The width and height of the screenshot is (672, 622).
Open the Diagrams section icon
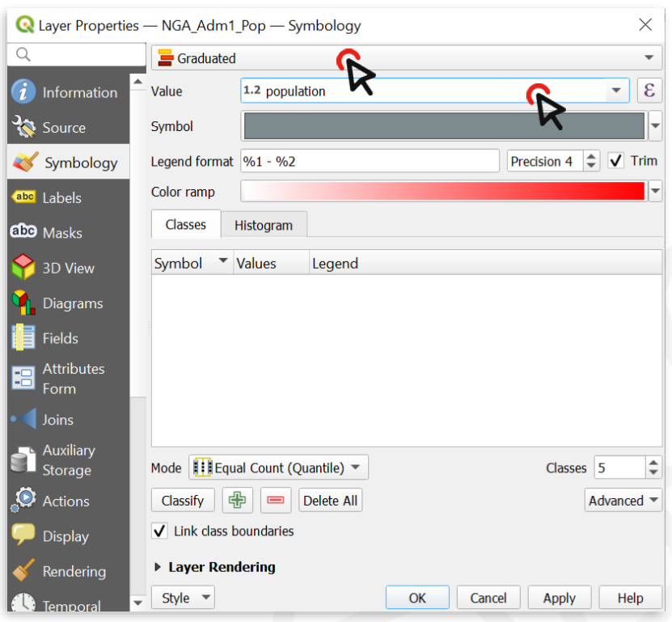click(x=23, y=303)
